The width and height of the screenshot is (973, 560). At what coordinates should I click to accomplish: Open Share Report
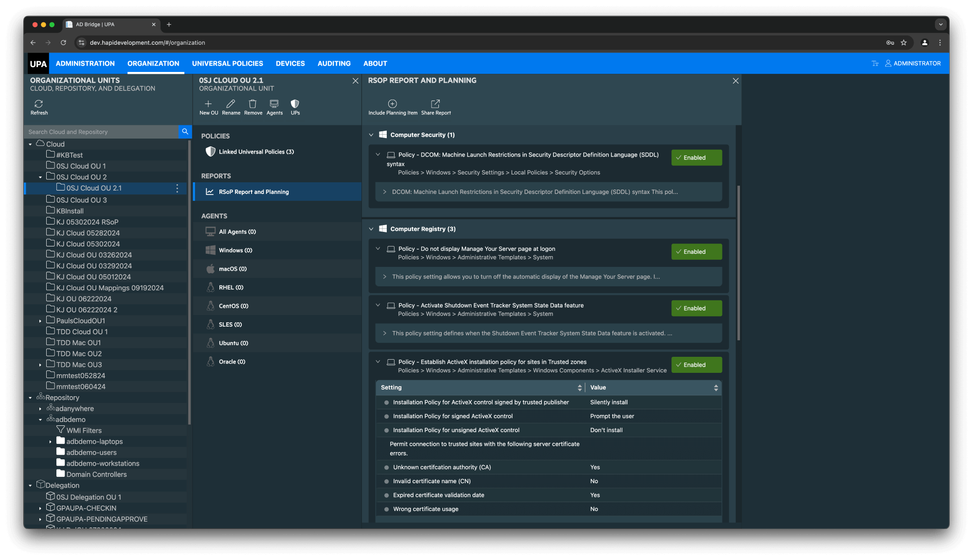point(435,106)
